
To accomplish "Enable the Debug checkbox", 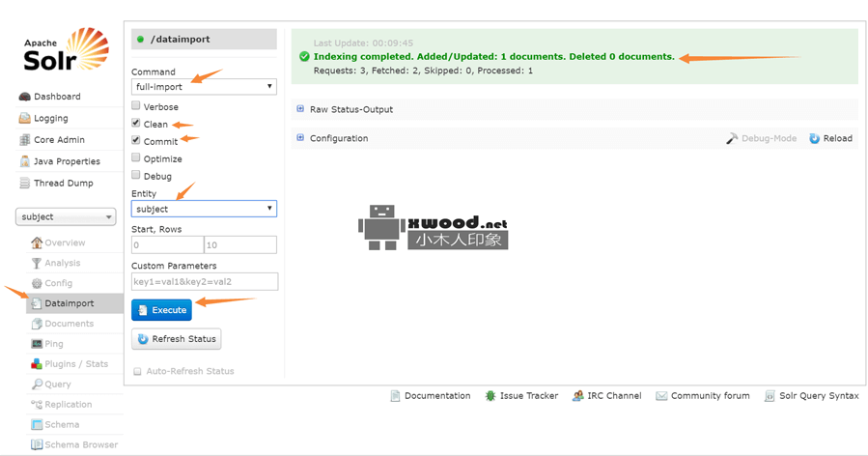I will pyautogui.click(x=135, y=175).
